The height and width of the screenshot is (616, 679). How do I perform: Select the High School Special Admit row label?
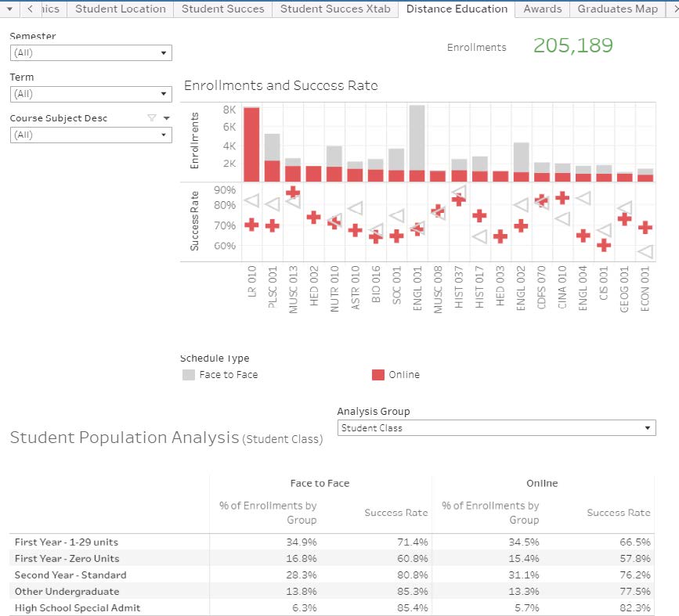pyautogui.click(x=78, y=608)
